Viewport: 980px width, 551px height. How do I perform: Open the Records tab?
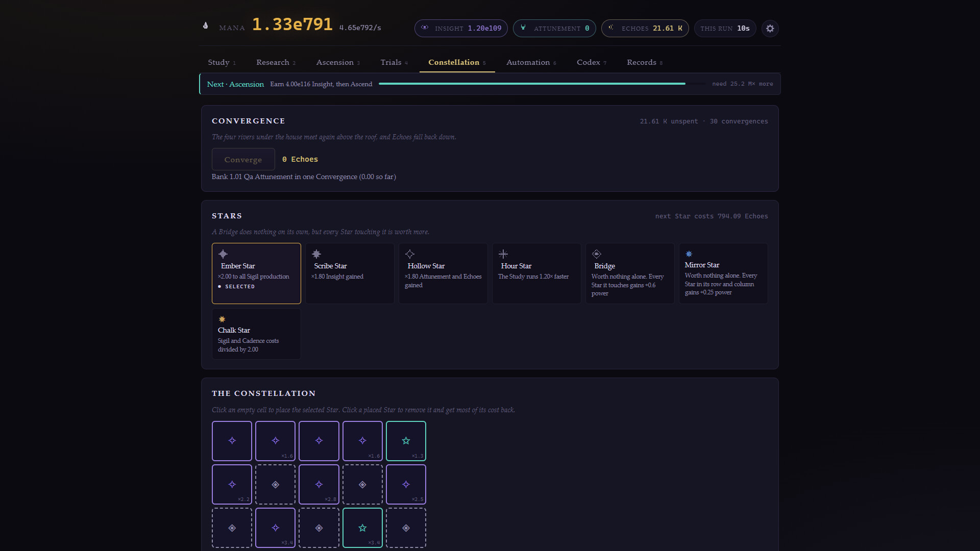645,62
